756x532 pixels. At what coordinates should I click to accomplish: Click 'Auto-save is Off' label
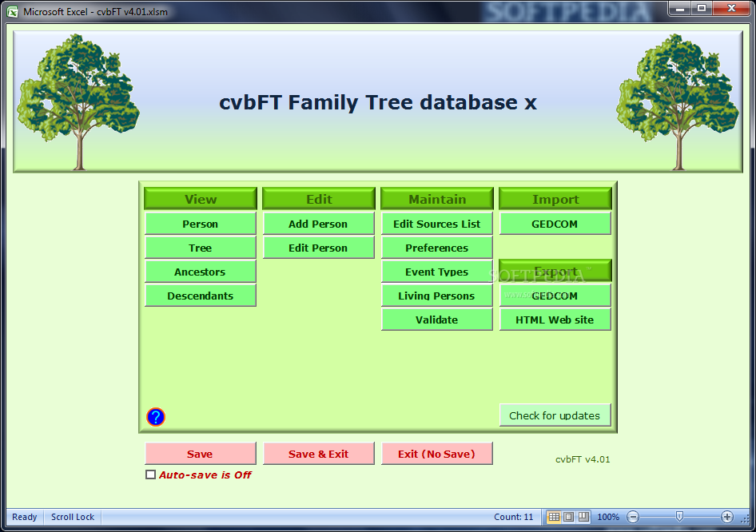click(205, 474)
